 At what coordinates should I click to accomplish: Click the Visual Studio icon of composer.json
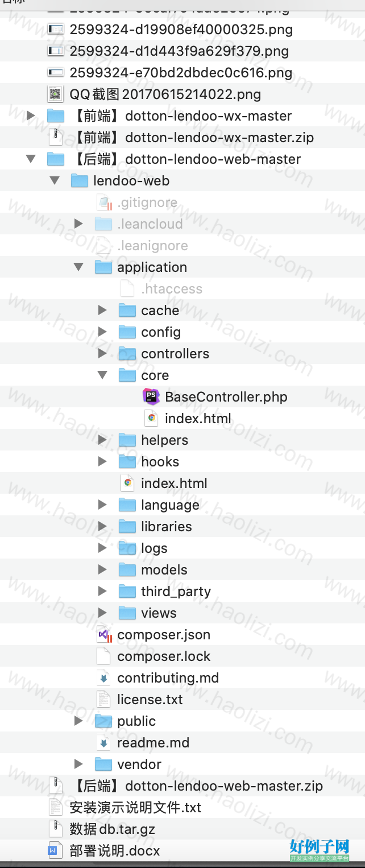(x=104, y=634)
